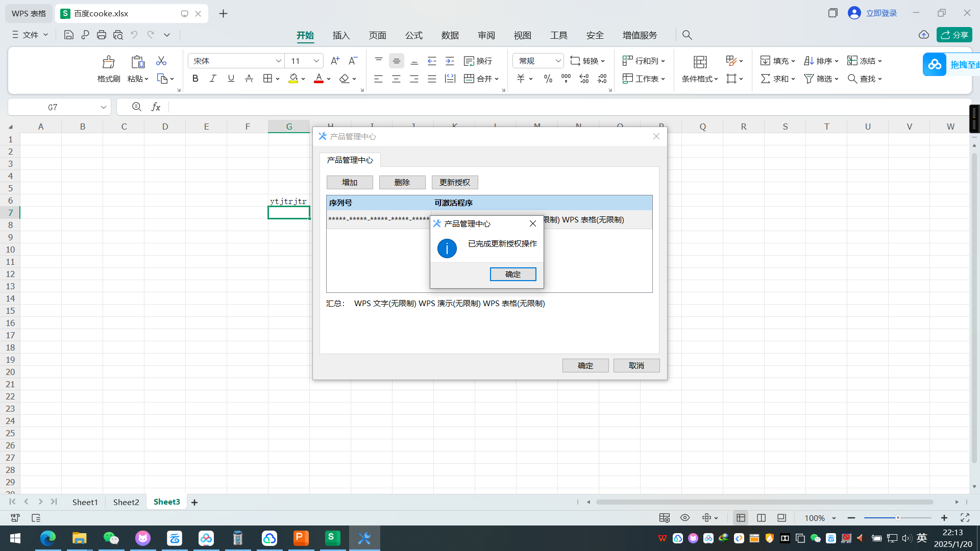980x551 pixels.
Task: Open the number format dropdown 常规
Action: 538,61
